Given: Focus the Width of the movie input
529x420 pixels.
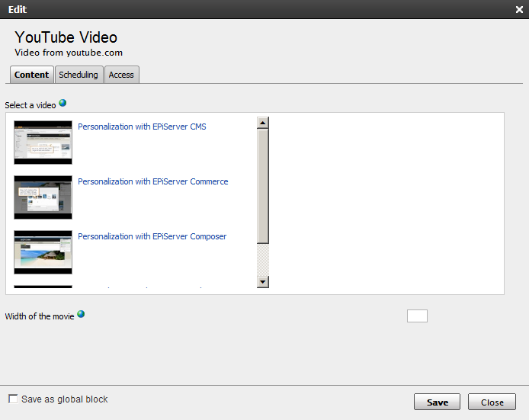Looking at the screenshot, I should [417, 316].
